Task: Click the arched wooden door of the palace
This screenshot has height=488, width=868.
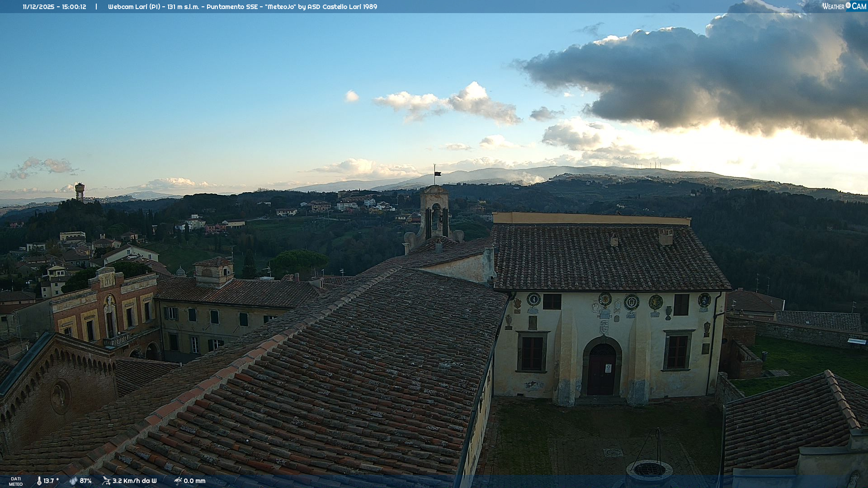Action: (601, 371)
